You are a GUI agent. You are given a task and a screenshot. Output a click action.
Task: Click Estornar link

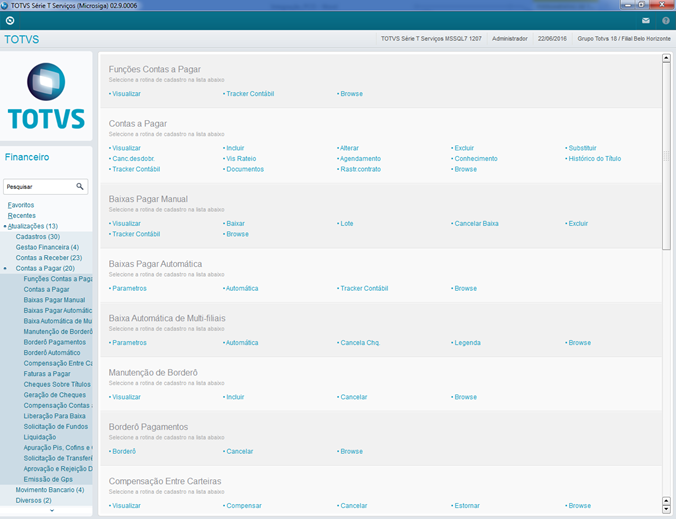click(467, 506)
